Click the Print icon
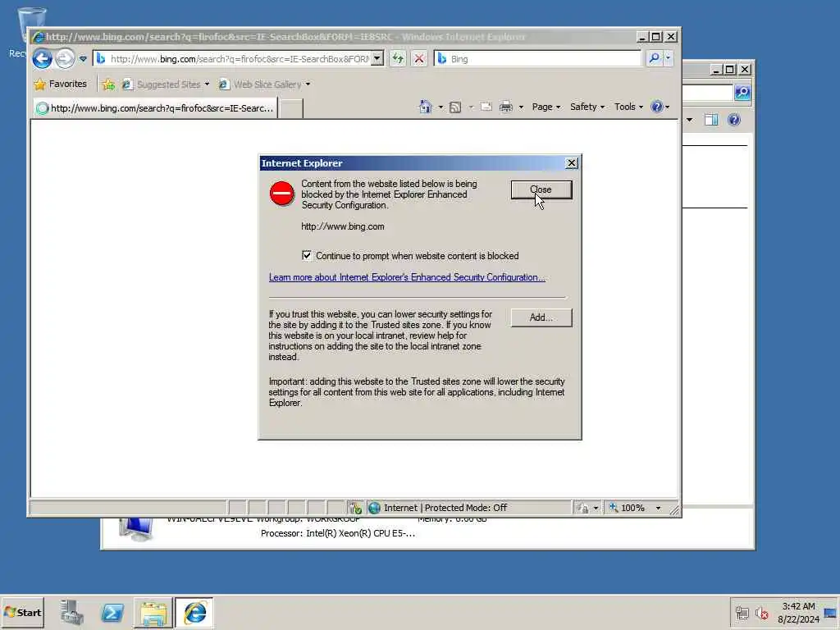Screen dimensions: 840x630 pyautogui.click(x=505, y=107)
